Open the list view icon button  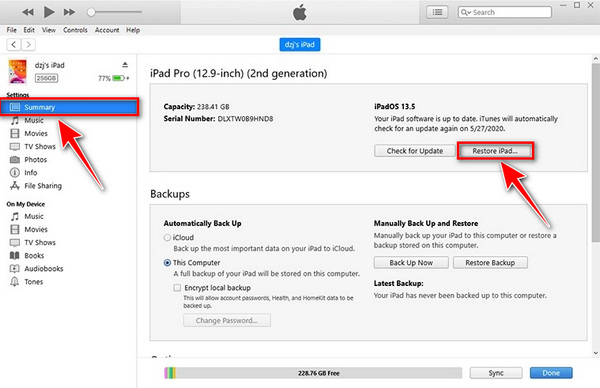coord(437,12)
